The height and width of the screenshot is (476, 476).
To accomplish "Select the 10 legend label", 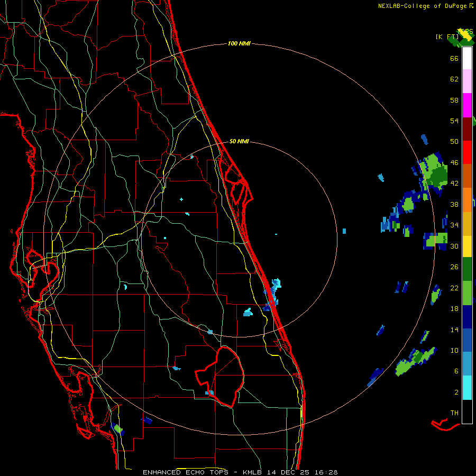I will click(454, 350).
